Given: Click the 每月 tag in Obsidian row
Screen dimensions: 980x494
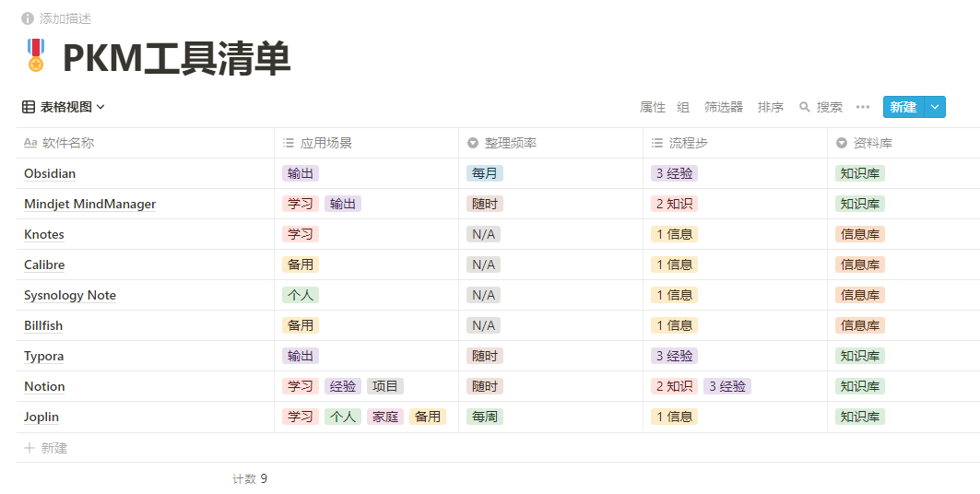Looking at the screenshot, I should [x=484, y=173].
